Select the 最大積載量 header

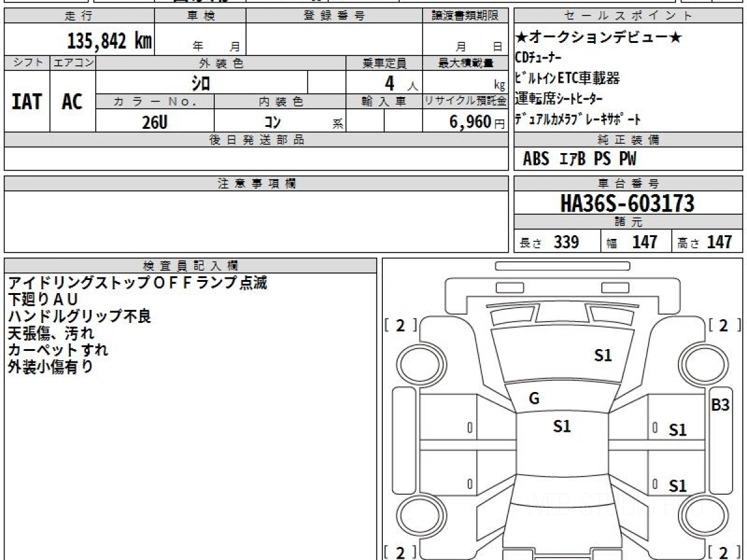(465, 63)
